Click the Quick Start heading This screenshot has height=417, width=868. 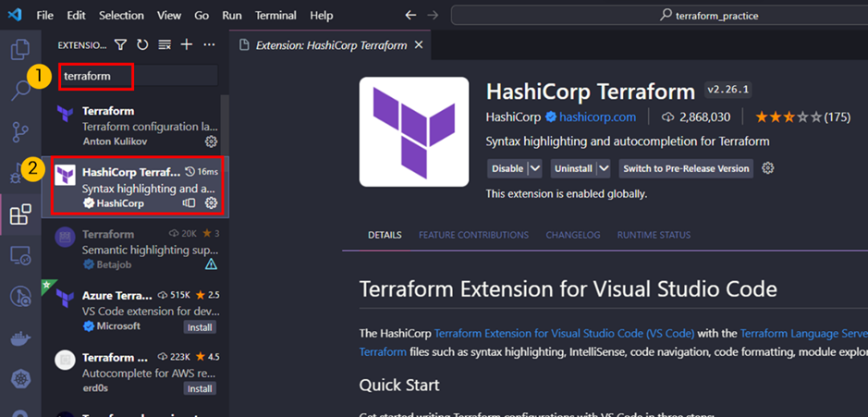point(399,385)
